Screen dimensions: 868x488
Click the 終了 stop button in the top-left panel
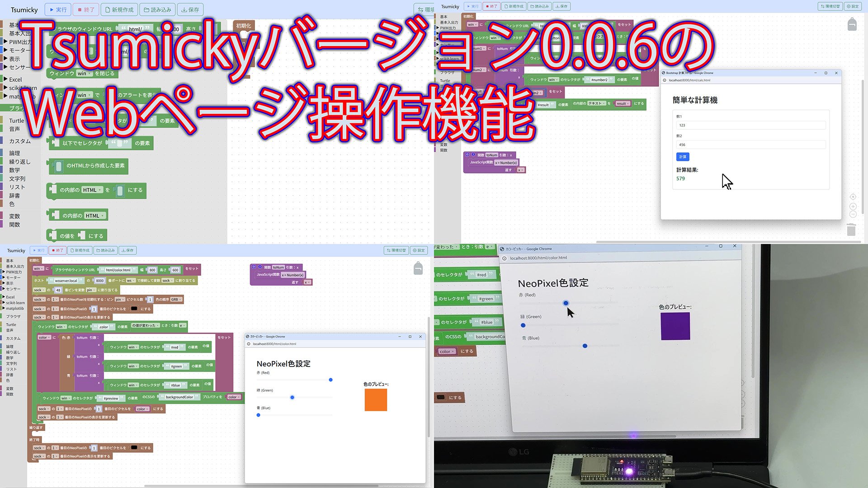[x=86, y=9]
